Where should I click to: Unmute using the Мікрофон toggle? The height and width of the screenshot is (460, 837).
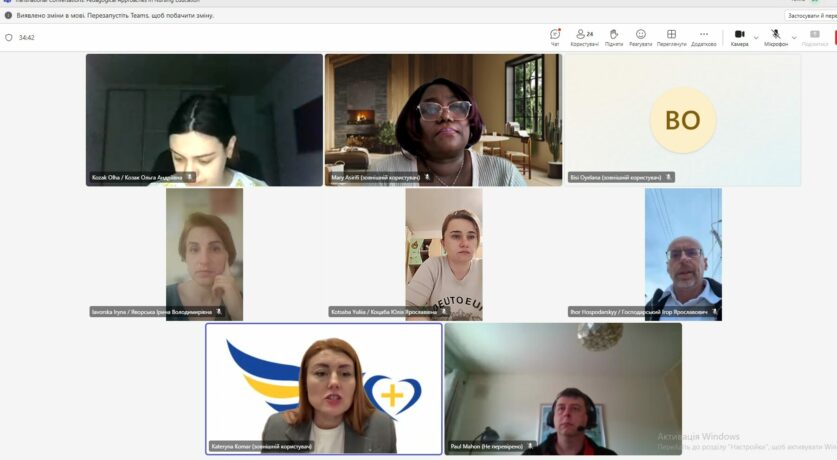coord(775,35)
